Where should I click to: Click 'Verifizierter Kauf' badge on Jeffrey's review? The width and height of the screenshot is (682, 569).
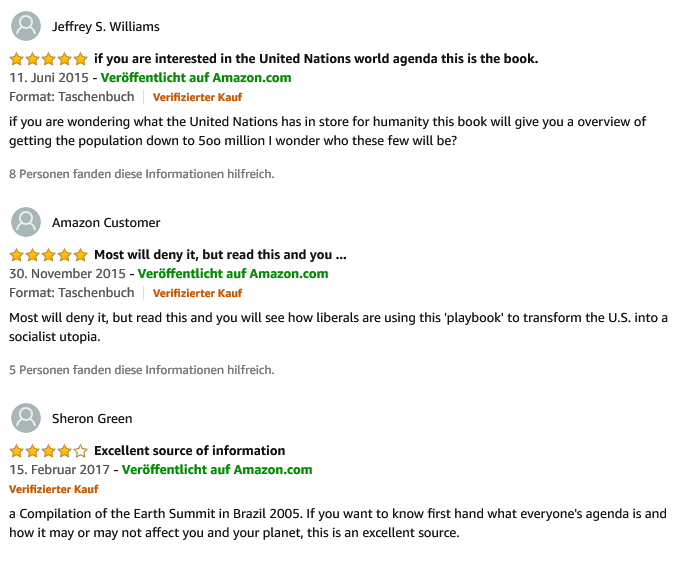pyautogui.click(x=197, y=97)
